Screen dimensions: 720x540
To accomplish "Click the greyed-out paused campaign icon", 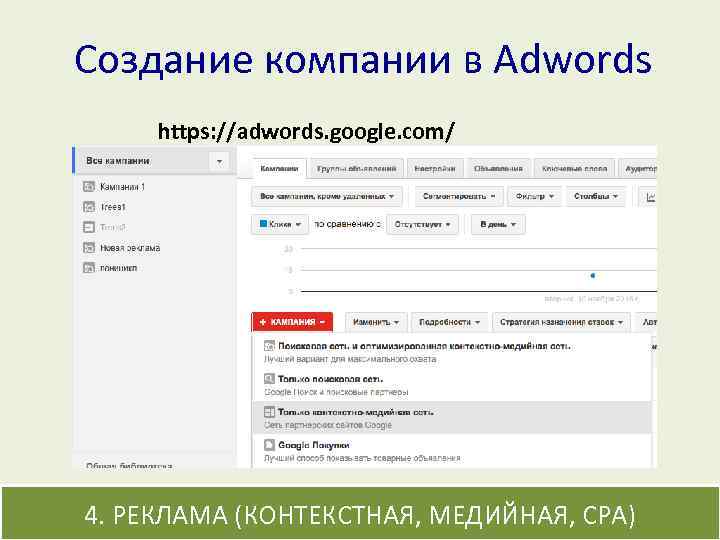I will tap(89, 227).
